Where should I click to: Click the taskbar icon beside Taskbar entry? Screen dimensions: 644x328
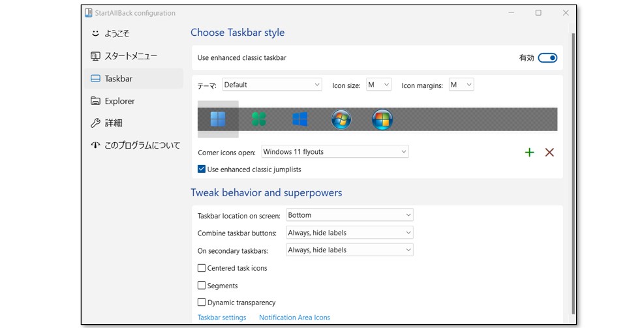click(x=95, y=78)
